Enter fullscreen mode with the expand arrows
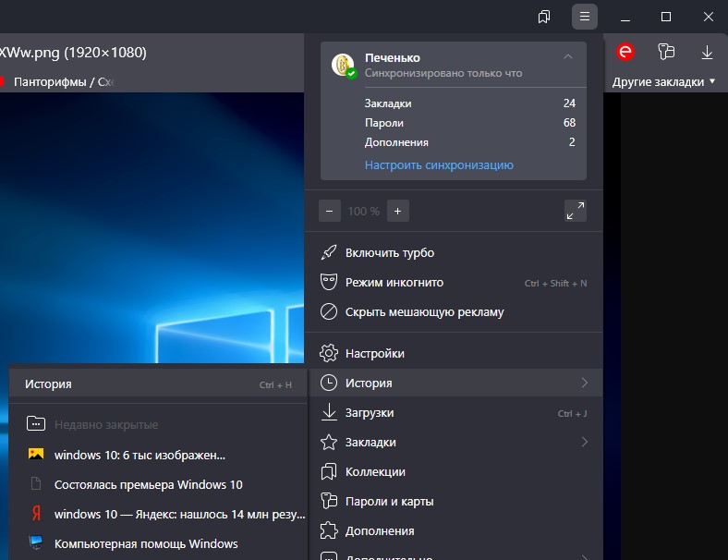Image resolution: width=728 pixels, height=560 pixels. click(x=576, y=211)
